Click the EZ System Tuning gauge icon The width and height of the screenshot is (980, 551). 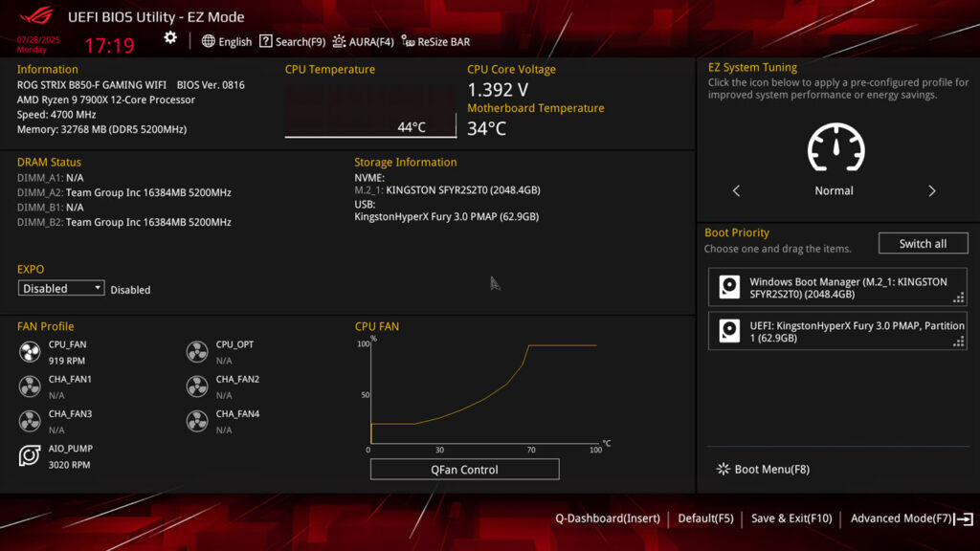coord(834,148)
